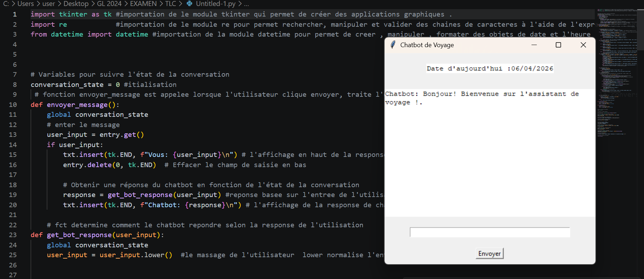Click the comment "# Variables pour suivre l'état"
Image resolution: width=644 pixels, height=279 pixels.
coord(130,75)
